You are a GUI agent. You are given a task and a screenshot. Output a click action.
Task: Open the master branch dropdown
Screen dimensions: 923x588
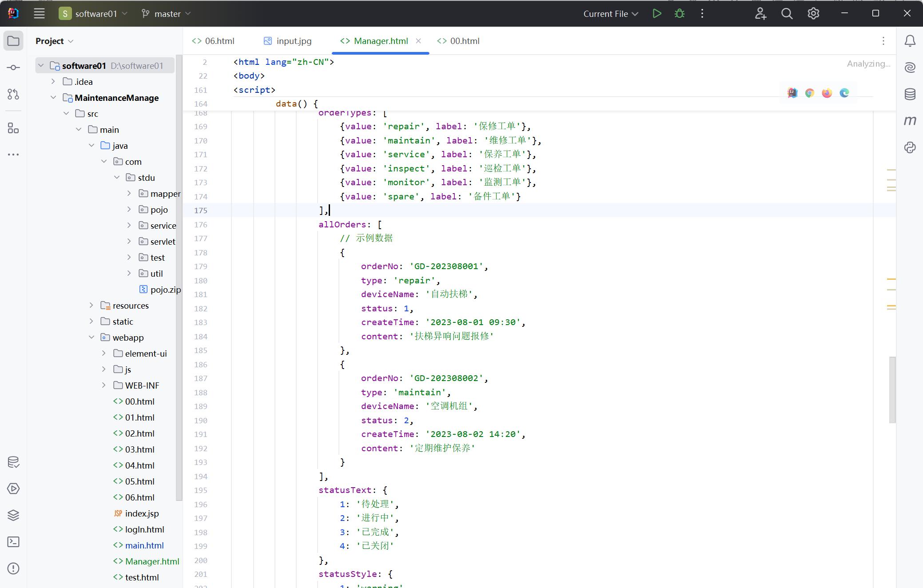[x=166, y=14]
